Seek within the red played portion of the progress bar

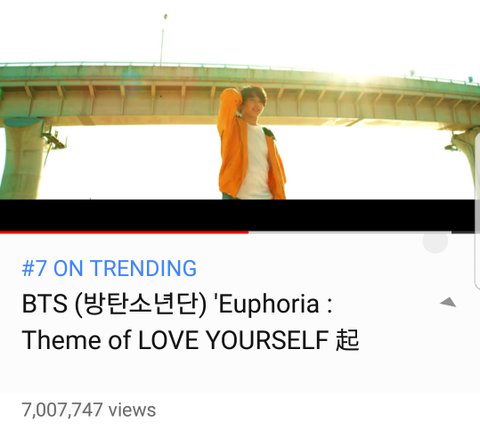click(124, 232)
